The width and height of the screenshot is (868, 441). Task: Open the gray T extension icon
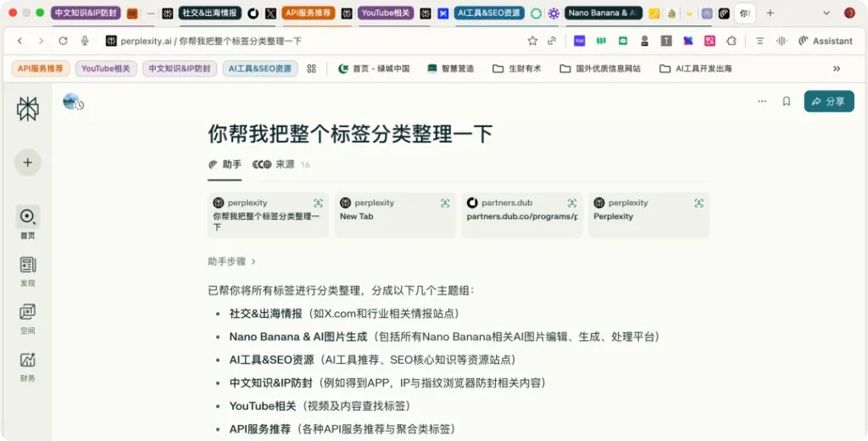point(666,41)
